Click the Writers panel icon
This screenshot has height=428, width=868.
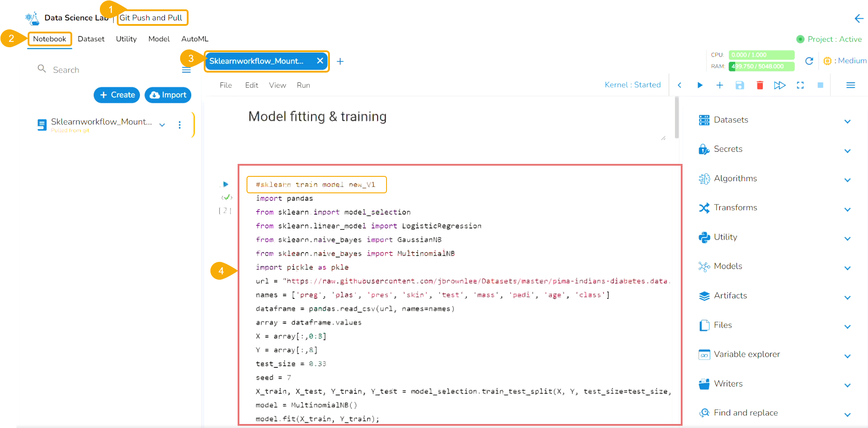pos(704,384)
